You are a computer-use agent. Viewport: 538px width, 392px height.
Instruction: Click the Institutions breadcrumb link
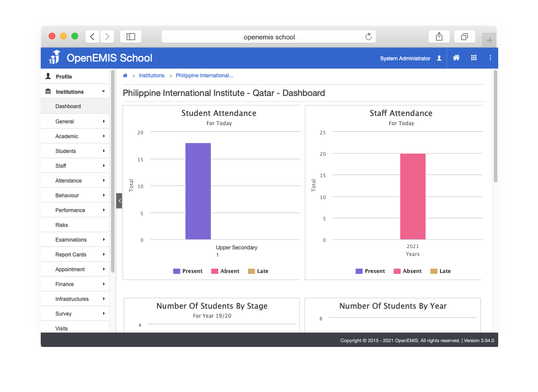[152, 76]
